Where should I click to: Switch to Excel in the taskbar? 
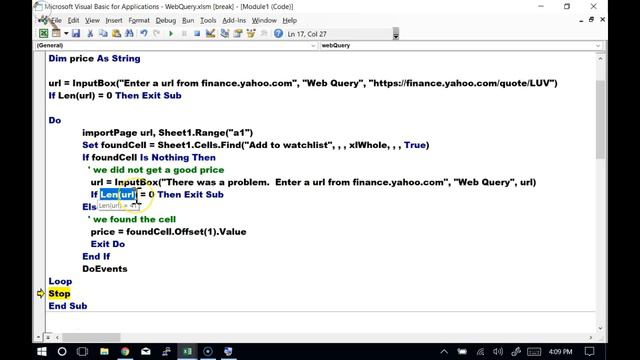pyautogui.click(x=187, y=351)
